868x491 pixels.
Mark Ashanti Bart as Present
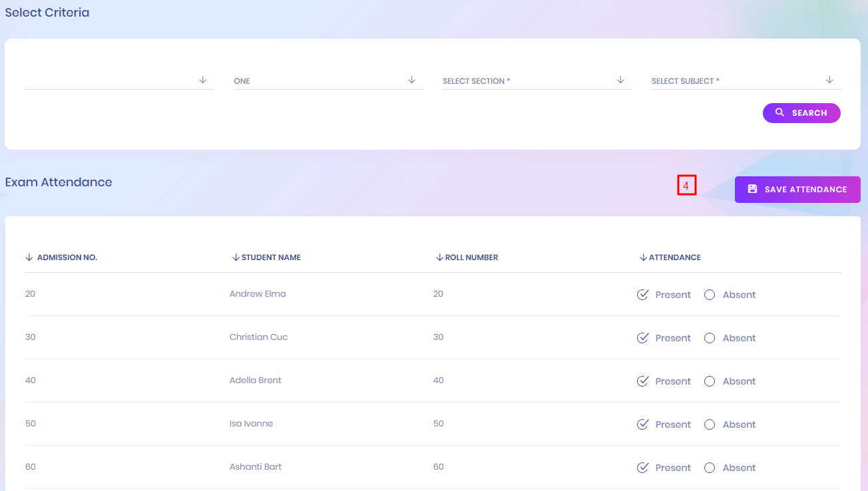(643, 468)
